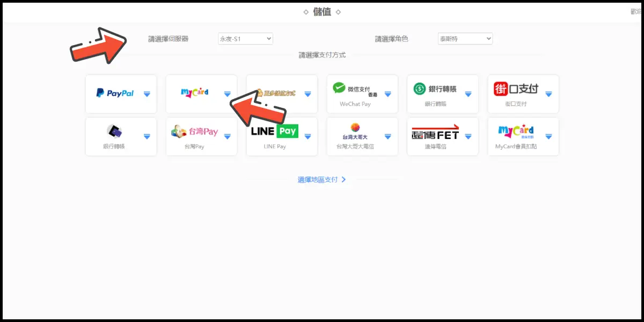Expand the 台灣Pay card blue arrow
Image resolution: width=644 pixels, height=322 pixels.
227,136
